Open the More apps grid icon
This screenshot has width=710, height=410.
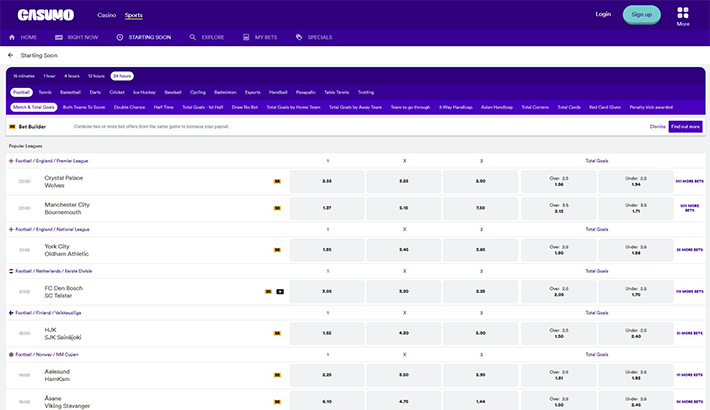pyautogui.click(x=683, y=12)
